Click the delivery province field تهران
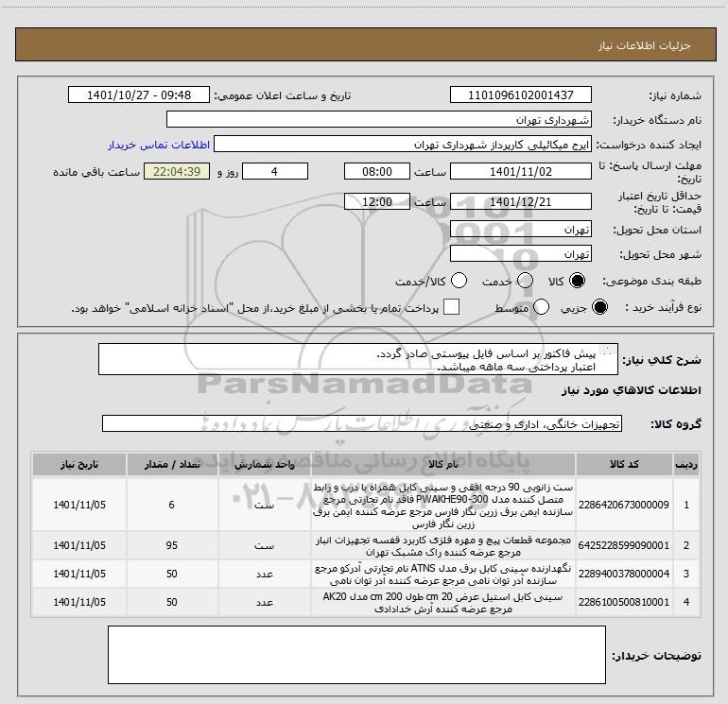Viewport: 728px width, 704px height. (520, 230)
